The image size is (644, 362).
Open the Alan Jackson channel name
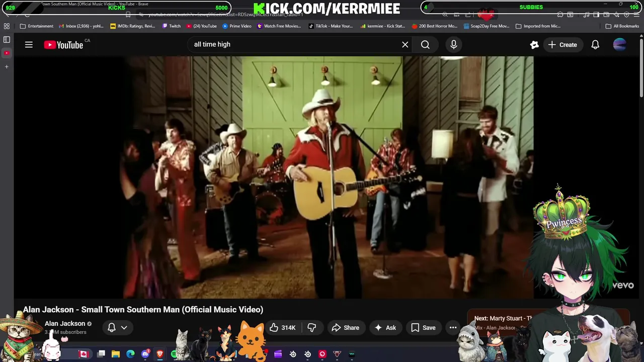[65, 324]
